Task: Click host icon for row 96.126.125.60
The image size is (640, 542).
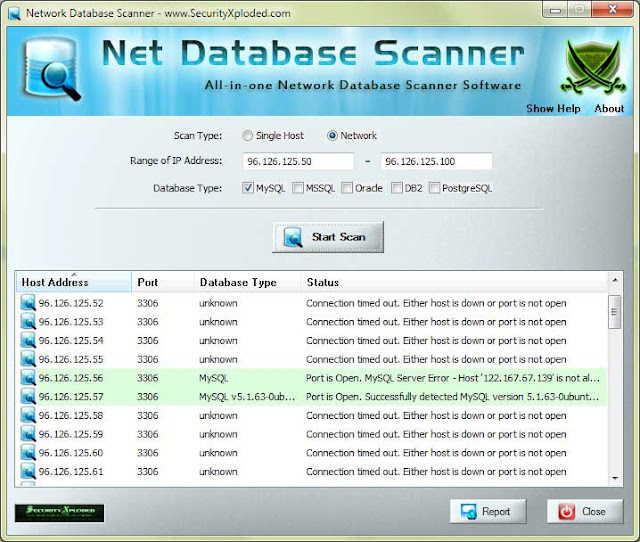Action: tap(28, 453)
